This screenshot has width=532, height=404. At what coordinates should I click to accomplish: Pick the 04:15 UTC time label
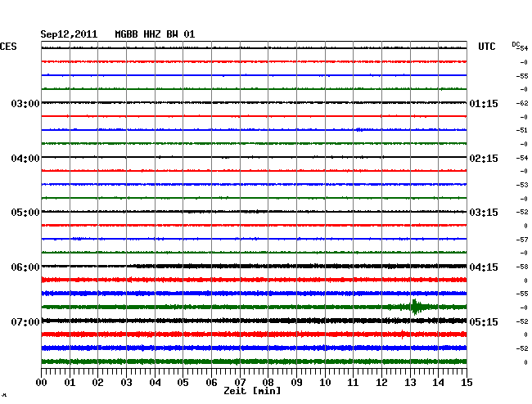click(484, 267)
